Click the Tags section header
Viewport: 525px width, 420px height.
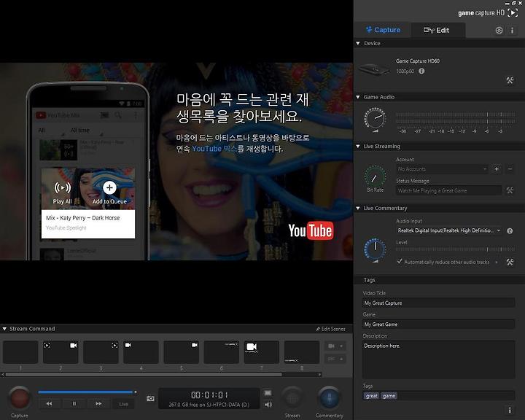click(439, 280)
